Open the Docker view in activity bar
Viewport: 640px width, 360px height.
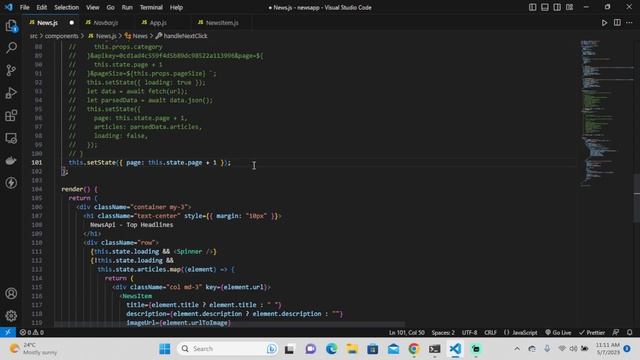click(11, 160)
